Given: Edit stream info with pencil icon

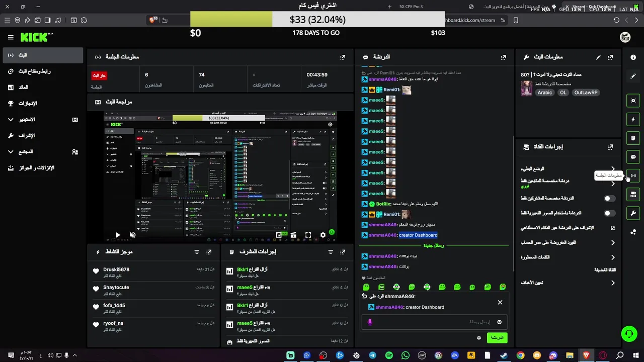Looking at the screenshot, I should [x=598, y=57].
